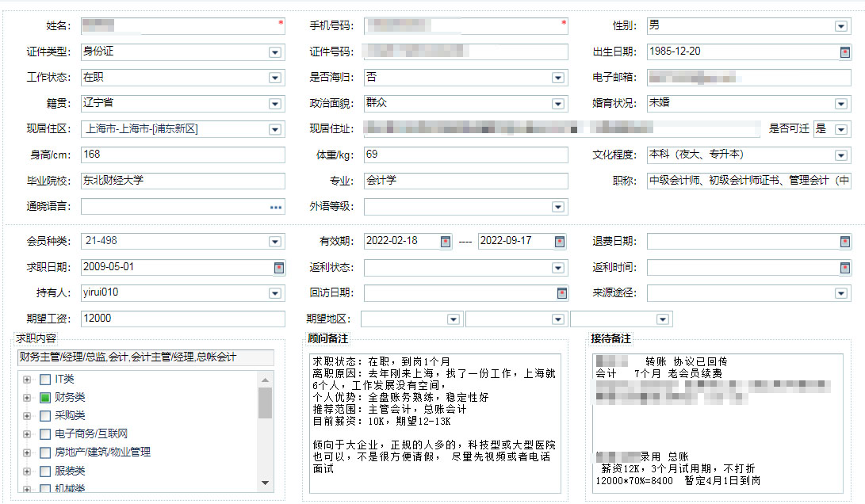
Task: Click the 求职内容 summary text field
Action: 146,357
